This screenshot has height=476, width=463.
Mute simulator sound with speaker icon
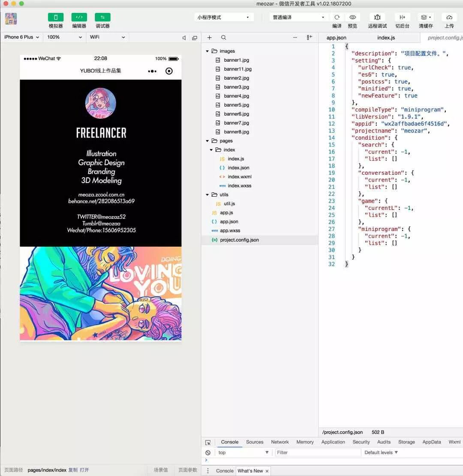tap(184, 38)
